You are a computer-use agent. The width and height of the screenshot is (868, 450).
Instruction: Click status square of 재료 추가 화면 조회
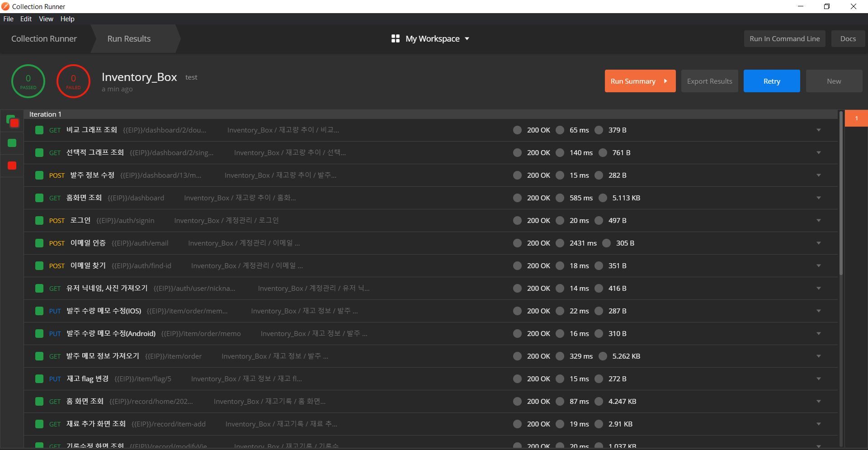[x=39, y=424]
